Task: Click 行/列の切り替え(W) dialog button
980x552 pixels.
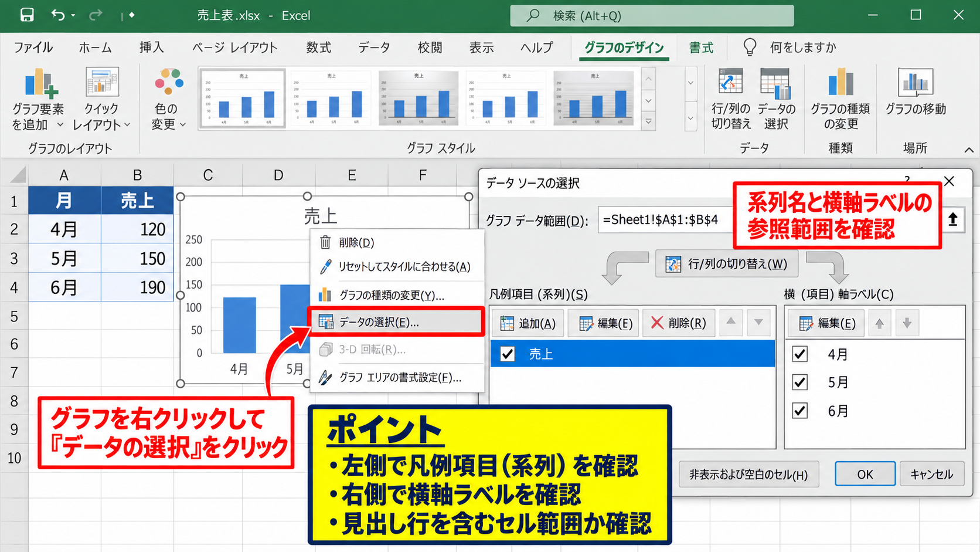Action: [x=727, y=263]
